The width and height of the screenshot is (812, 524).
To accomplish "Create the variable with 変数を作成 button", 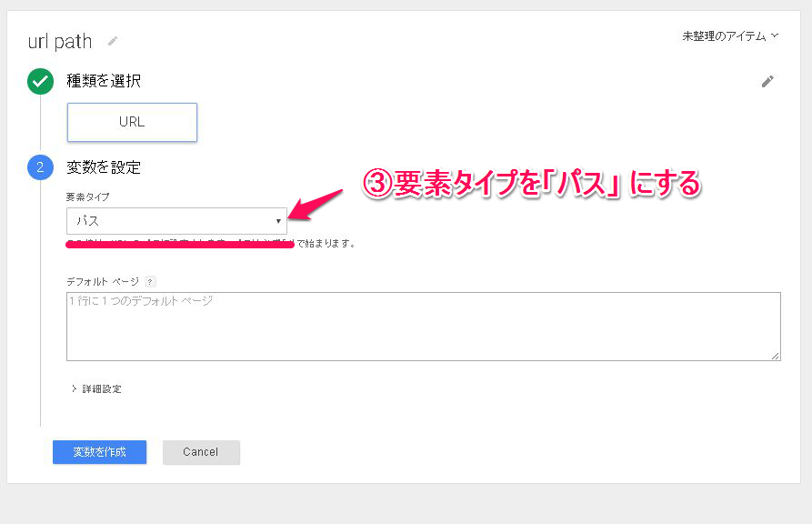I will [x=99, y=452].
